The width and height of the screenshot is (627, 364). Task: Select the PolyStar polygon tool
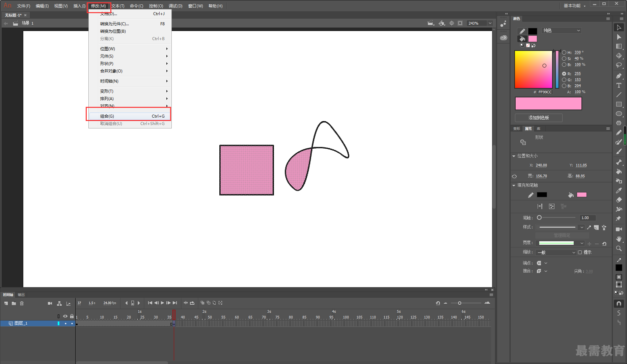pyautogui.click(x=619, y=123)
